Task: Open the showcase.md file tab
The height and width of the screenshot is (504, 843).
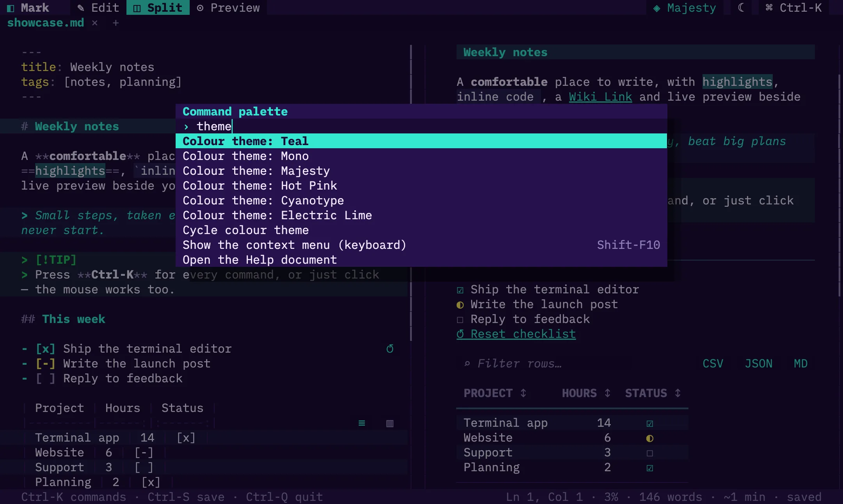Action: [x=46, y=23]
